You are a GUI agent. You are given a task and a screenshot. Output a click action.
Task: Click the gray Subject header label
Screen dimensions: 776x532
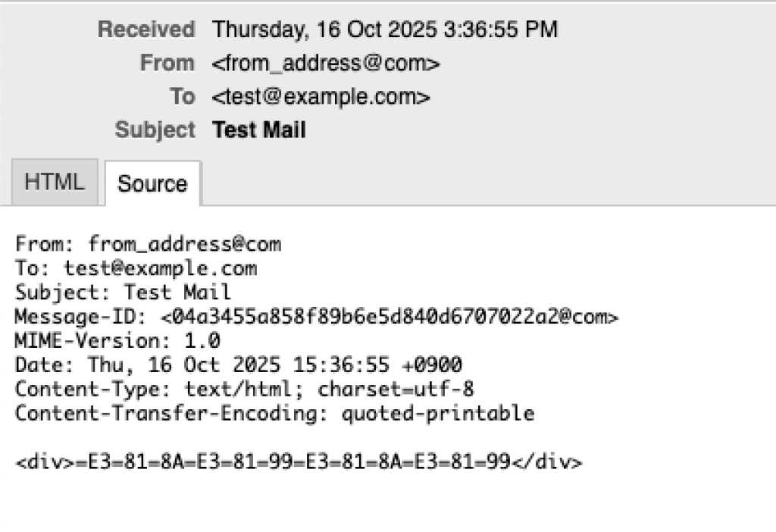155,130
